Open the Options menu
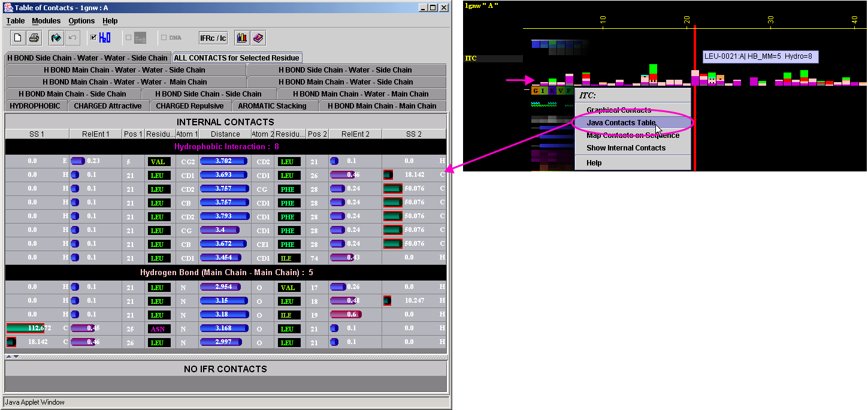Image resolution: width=868 pixels, height=410 pixels. (81, 21)
